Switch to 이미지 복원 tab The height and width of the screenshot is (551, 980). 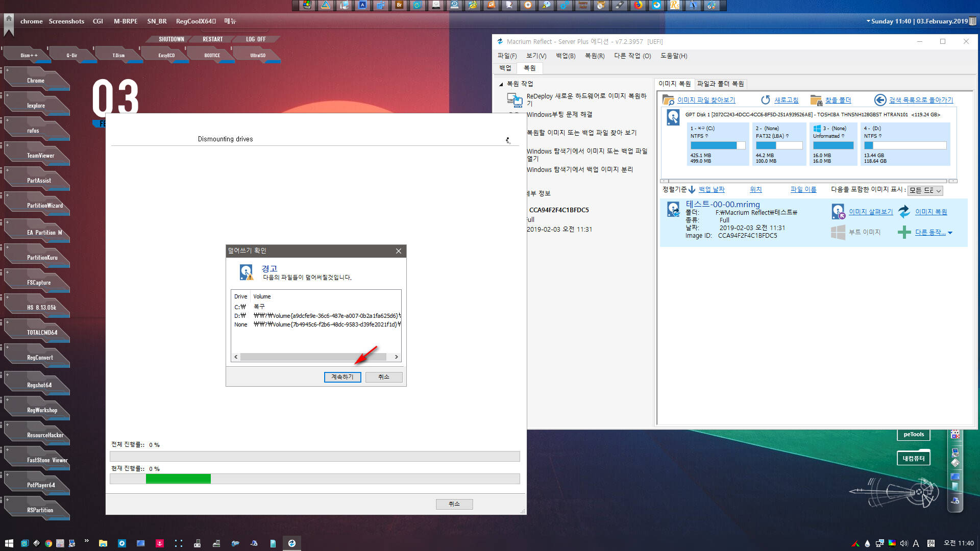tap(674, 84)
